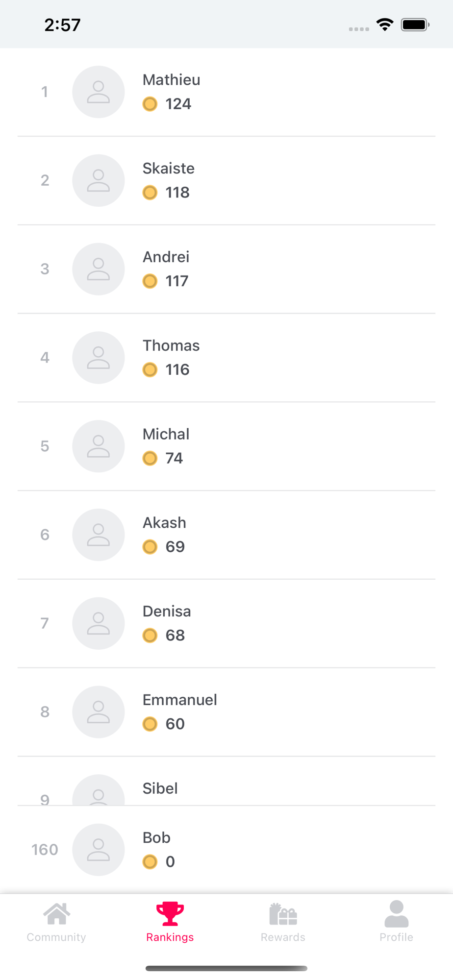Tap Emmanuel's profile avatar

tap(99, 712)
